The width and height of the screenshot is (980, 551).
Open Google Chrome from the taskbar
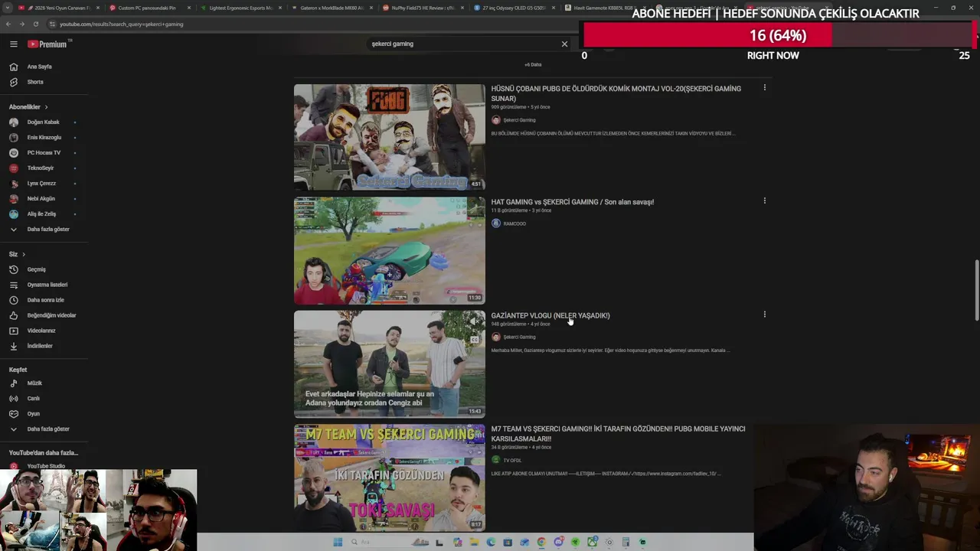click(541, 542)
